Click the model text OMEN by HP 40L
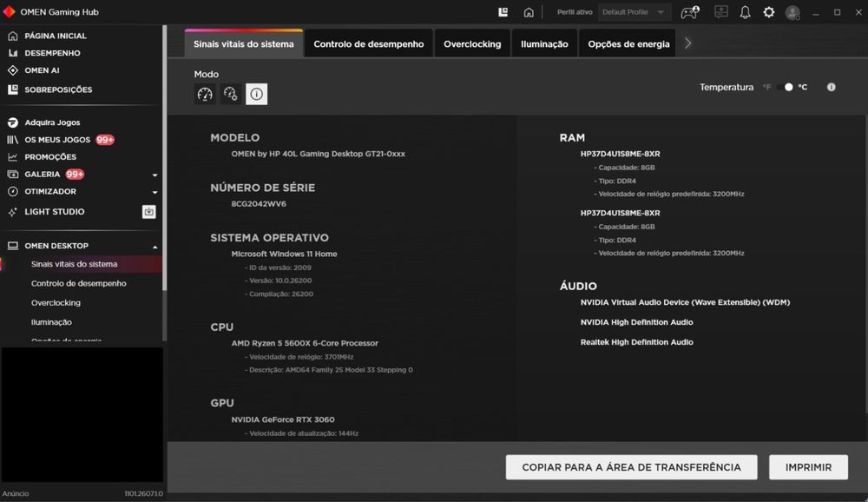The width and height of the screenshot is (868, 502). tap(319, 154)
